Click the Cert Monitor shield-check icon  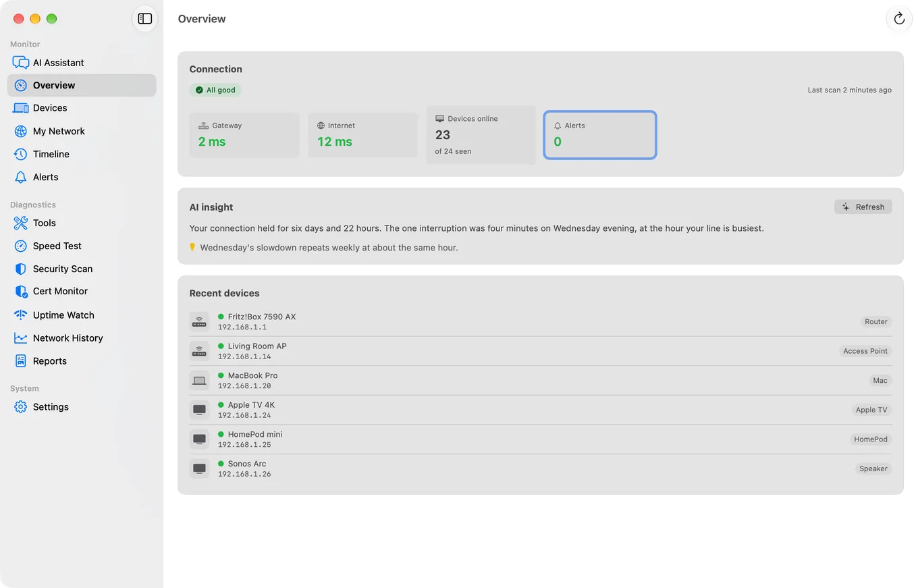[x=21, y=292]
